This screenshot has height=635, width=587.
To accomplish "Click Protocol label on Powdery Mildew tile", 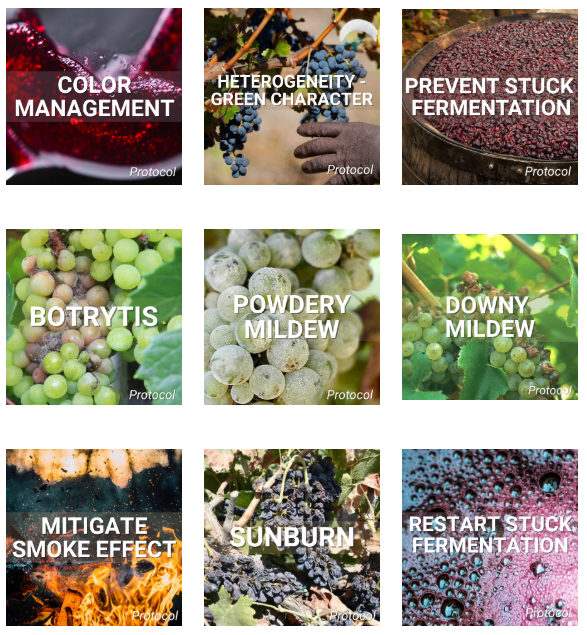I will (350, 395).
